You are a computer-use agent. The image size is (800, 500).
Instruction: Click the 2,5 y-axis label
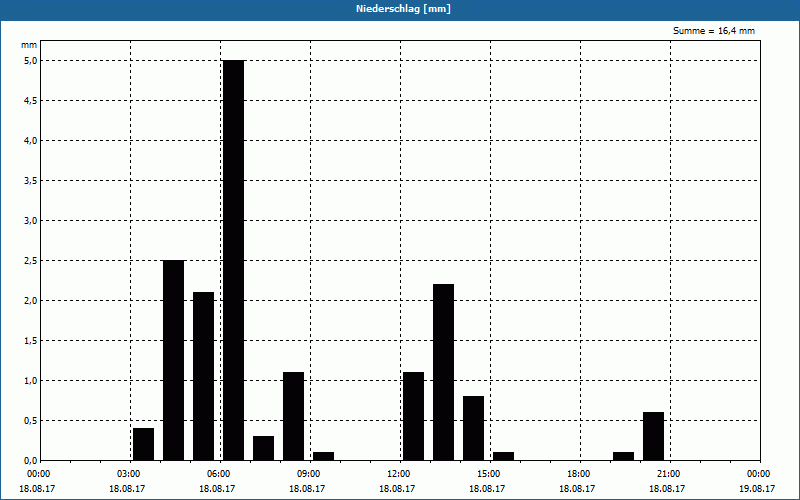[x=31, y=261]
